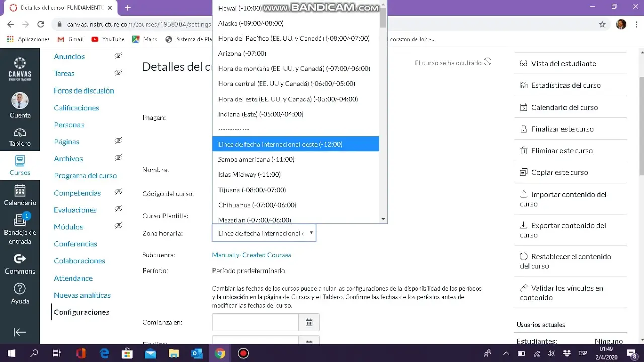Open the Commons icon in sidebar

(x=20, y=259)
